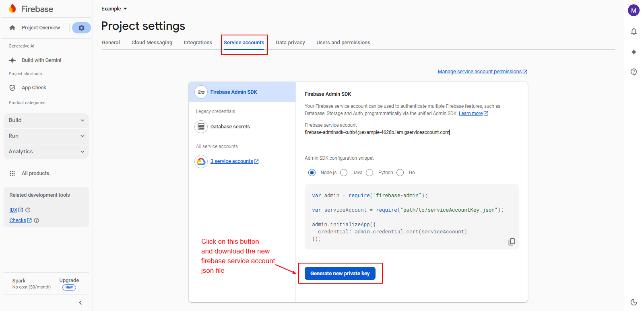Image resolution: width=644 pixels, height=311 pixels.
Task: Select the Database secrets item
Action: pos(242,127)
